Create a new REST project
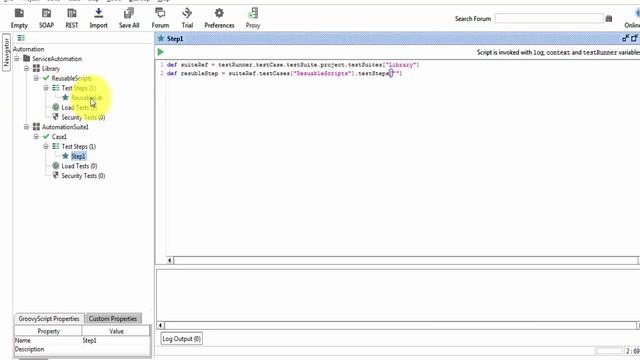This screenshot has height=360, width=640. click(x=71, y=18)
